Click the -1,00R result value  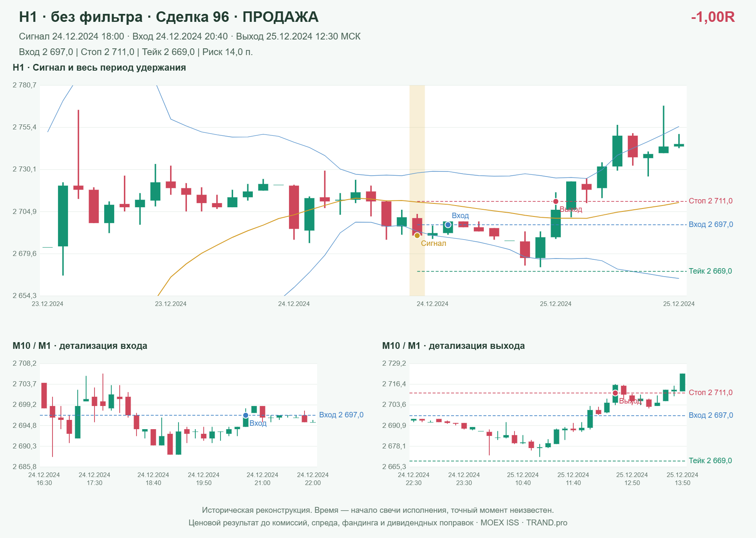click(713, 17)
